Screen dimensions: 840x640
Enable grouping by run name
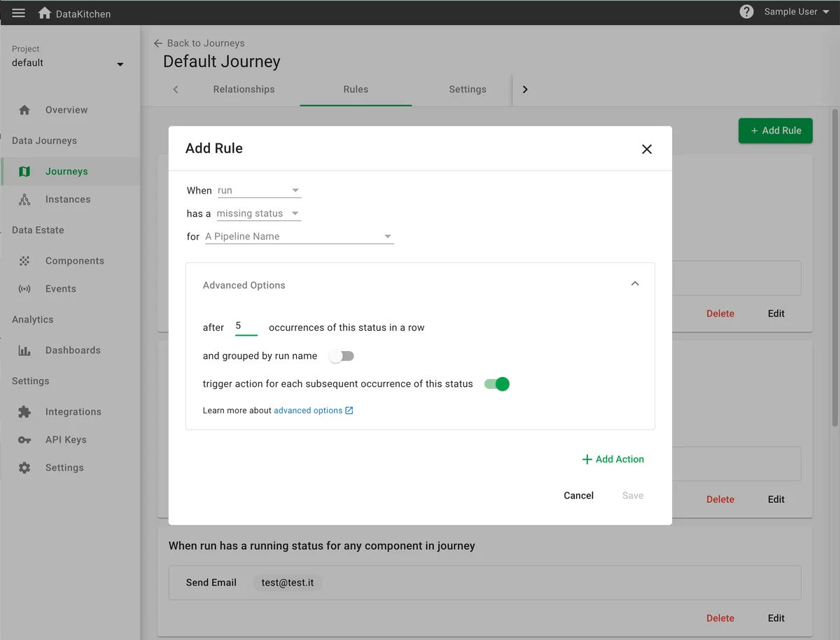tap(341, 356)
